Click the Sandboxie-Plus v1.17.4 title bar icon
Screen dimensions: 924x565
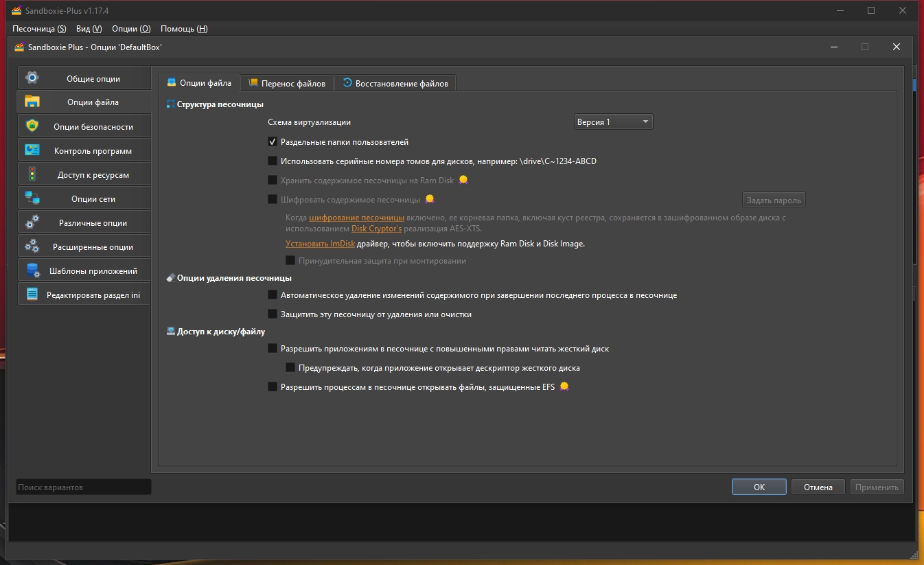(17, 10)
